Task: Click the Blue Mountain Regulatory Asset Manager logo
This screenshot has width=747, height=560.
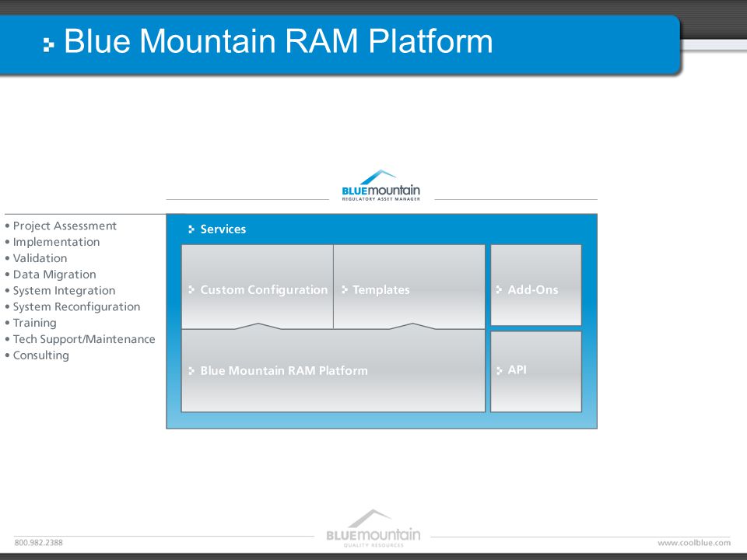Action: click(x=381, y=186)
